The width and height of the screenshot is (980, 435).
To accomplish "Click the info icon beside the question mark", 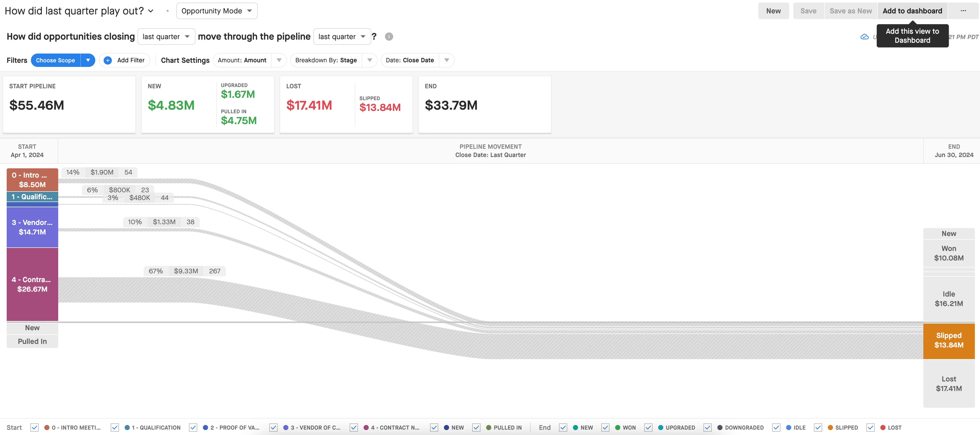I will pyautogui.click(x=389, y=37).
